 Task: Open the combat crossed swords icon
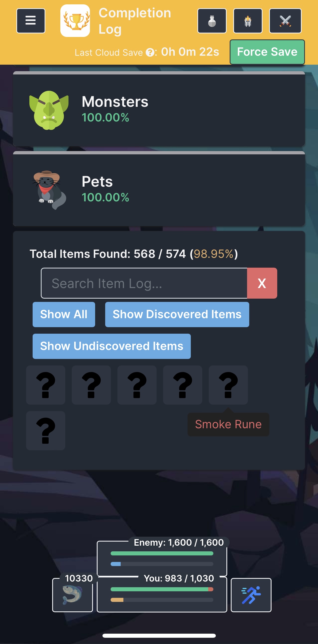pyautogui.click(x=285, y=21)
